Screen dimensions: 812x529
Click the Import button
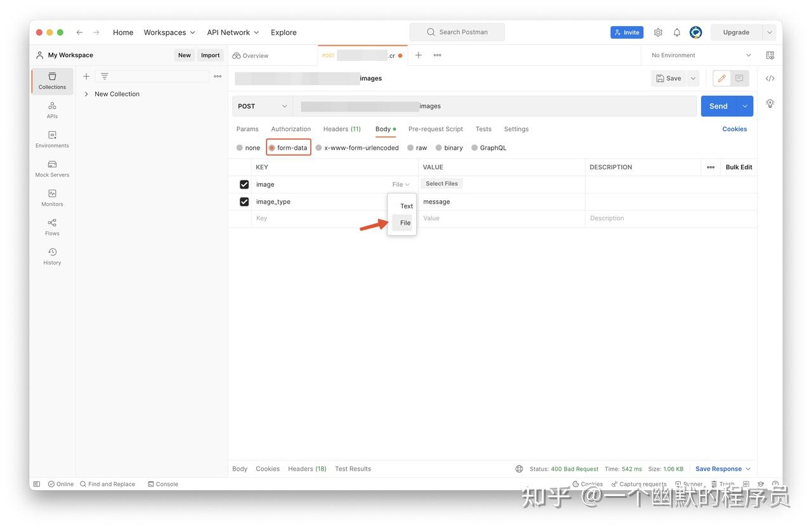click(x=211, y=55)
